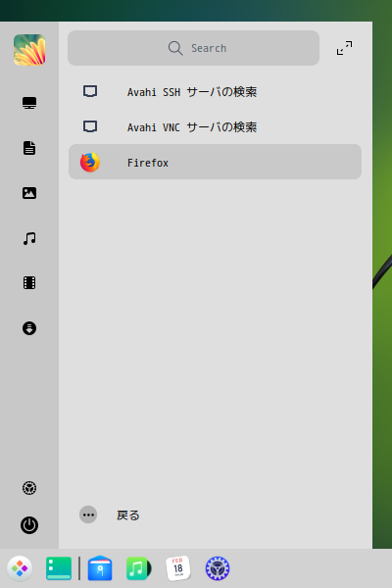Open Control Center from the dock

218,568
